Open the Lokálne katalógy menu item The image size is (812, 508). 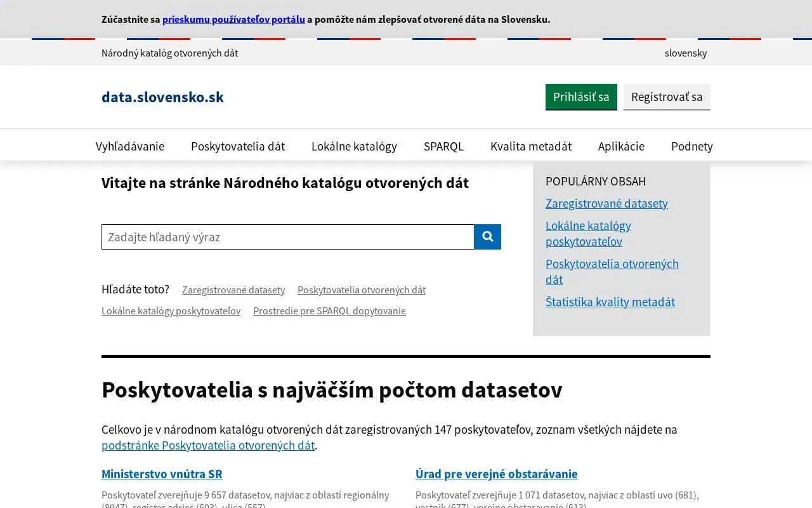tap(354, 146)
